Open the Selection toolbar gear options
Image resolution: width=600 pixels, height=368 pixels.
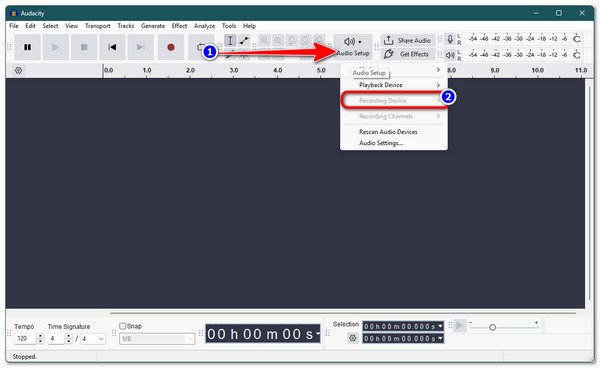click(x=352, y=338)
